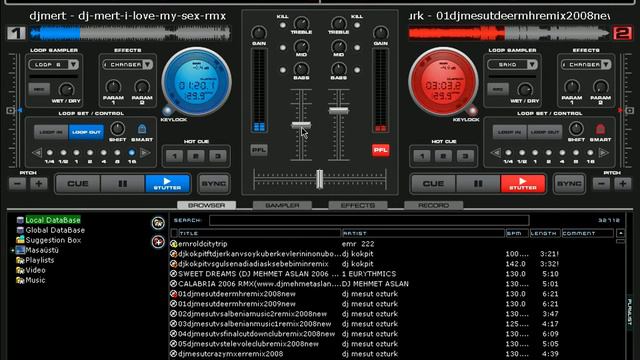This screenshot has height=360, width=640.
Task: Select Global DataBase in folder tree
Action: (x=55, y=230)
